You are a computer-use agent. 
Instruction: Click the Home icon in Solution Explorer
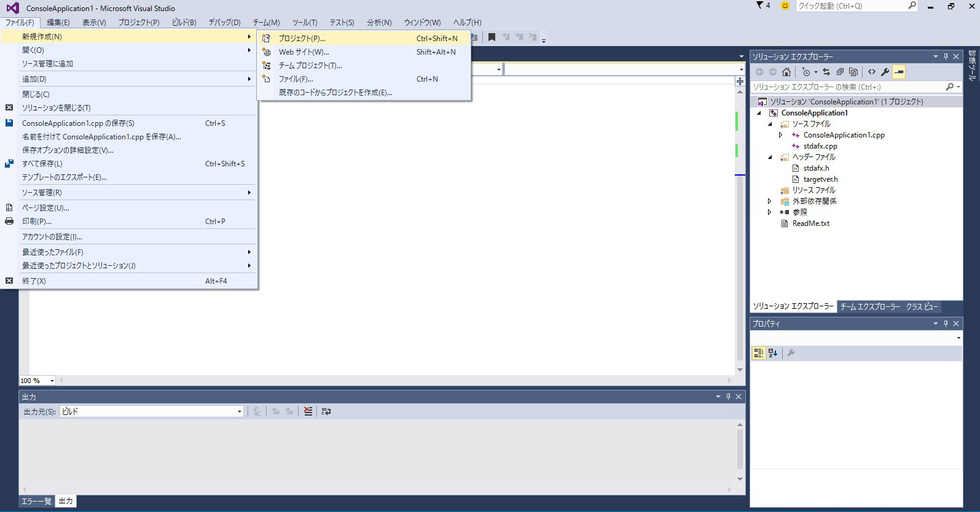point(786,72)
